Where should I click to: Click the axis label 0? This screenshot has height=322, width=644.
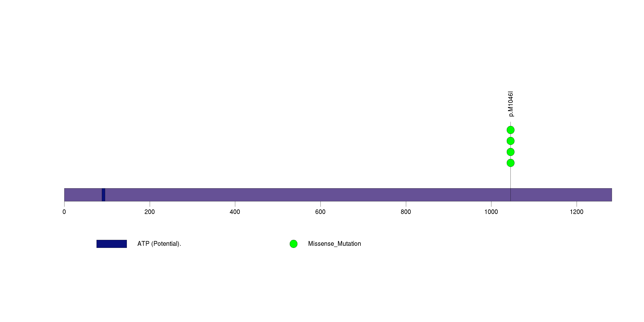click(64, 212)
